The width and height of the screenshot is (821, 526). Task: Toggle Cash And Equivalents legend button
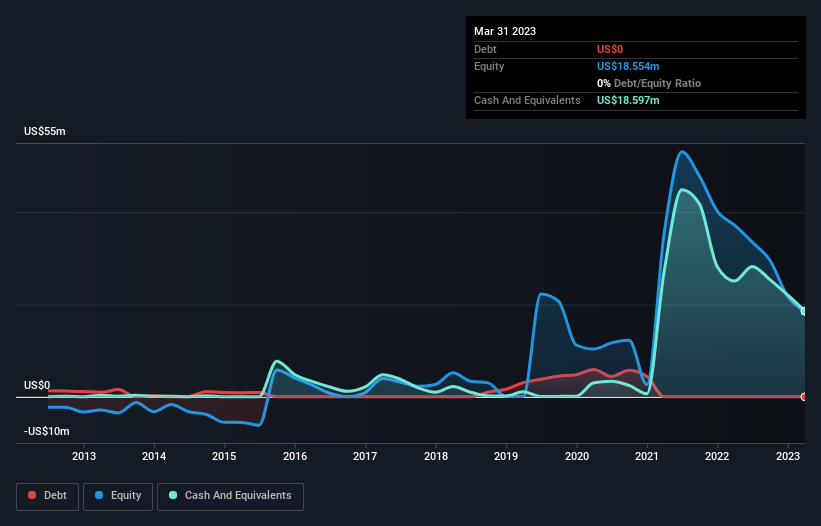click(x=230, y=496)
